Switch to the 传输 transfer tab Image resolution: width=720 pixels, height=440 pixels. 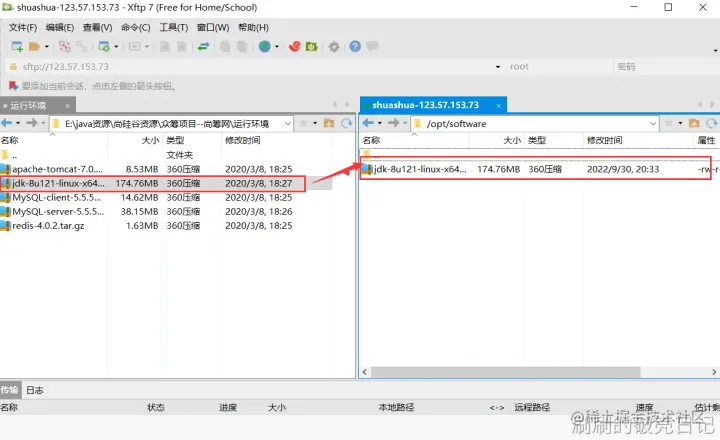click(9, 390)
